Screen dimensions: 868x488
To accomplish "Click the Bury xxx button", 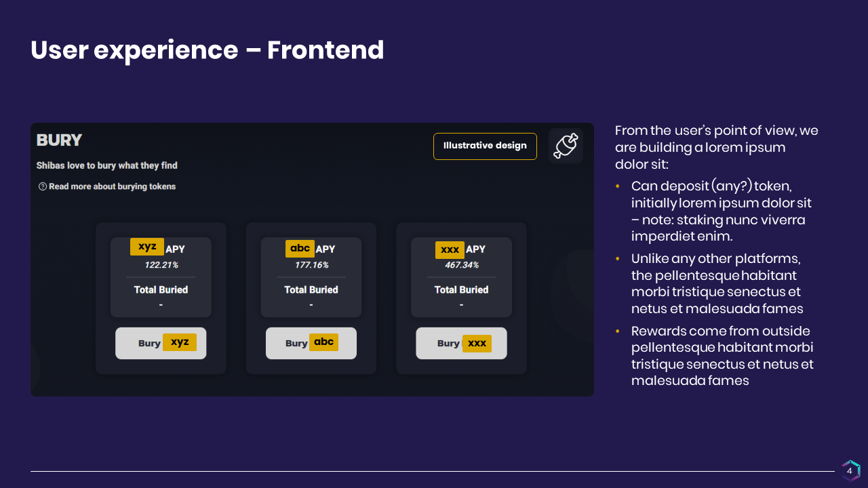I will [461, 343].
